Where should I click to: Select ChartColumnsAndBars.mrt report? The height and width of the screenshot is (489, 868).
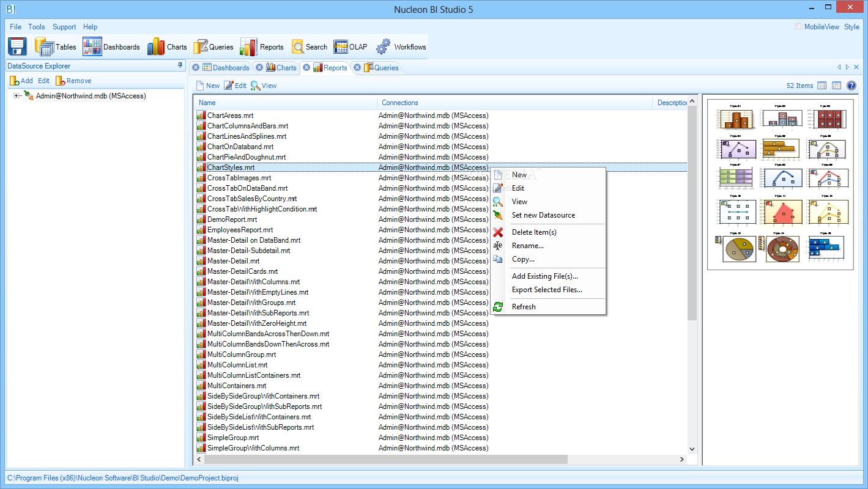tap(248, 126)
